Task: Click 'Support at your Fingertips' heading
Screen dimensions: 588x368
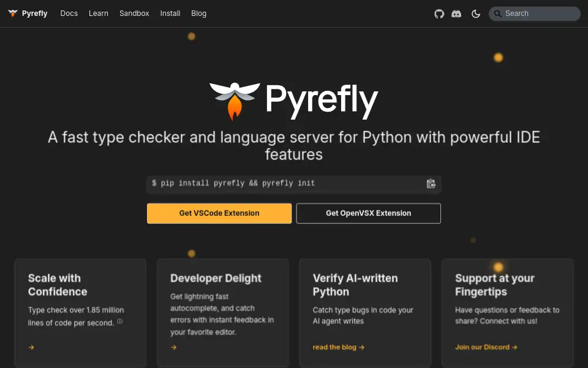Action: pos(495,285)
